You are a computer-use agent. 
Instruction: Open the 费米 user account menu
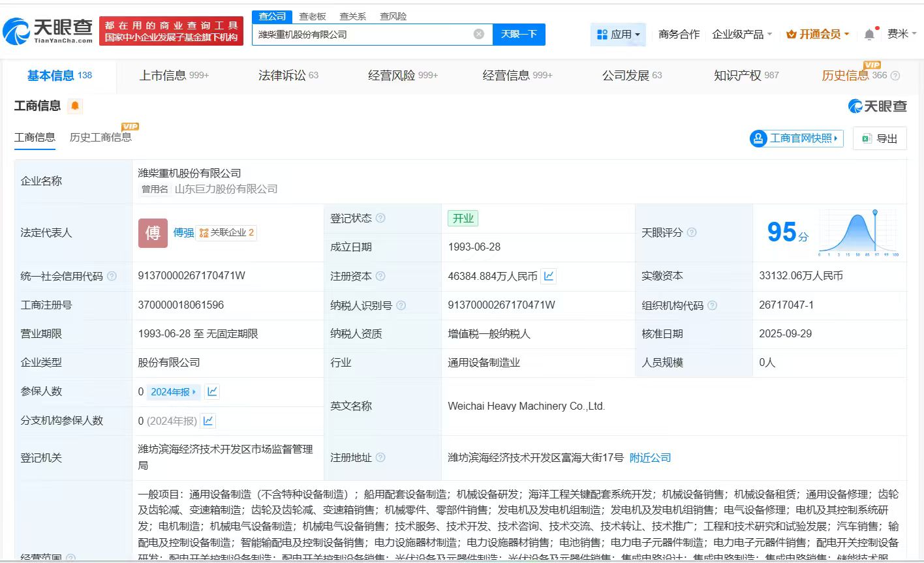click(x=902, y=34)
